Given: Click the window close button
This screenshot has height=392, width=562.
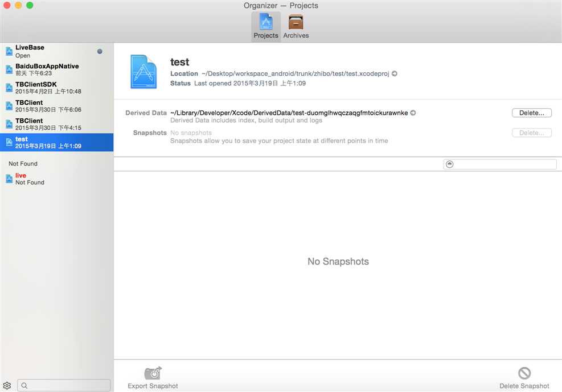Looking at the screenshot, I should (x=7, y=5).
